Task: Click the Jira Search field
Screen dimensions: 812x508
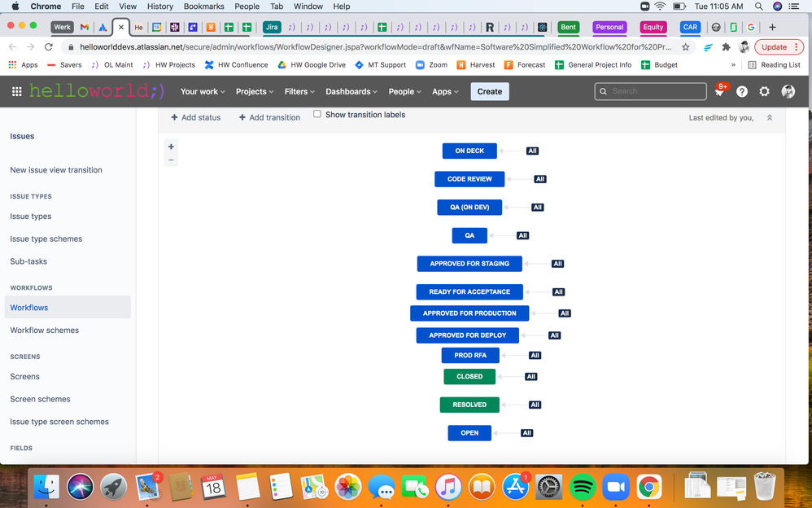Action: click(x=650, y=91)
